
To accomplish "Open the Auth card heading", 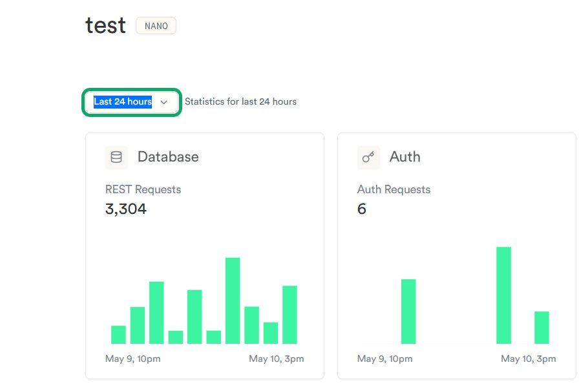I will pyautogui.click(x=405, y=157).
